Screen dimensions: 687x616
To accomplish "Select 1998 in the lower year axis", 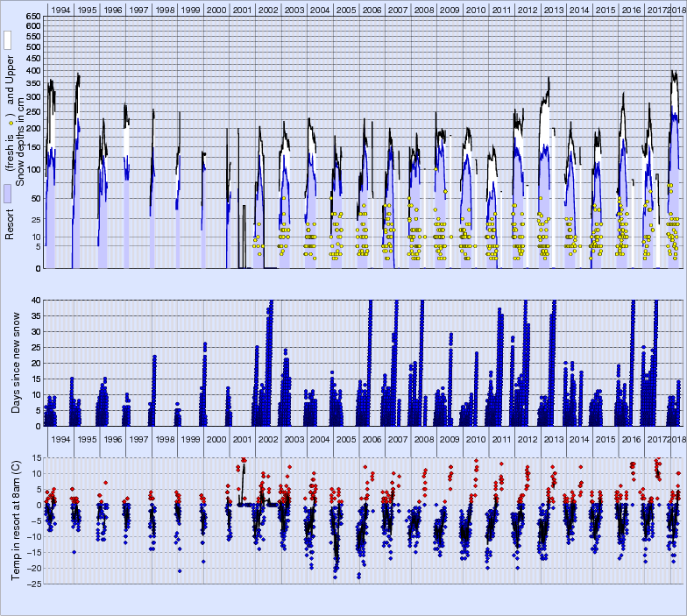I will click(x=164, y=438).
